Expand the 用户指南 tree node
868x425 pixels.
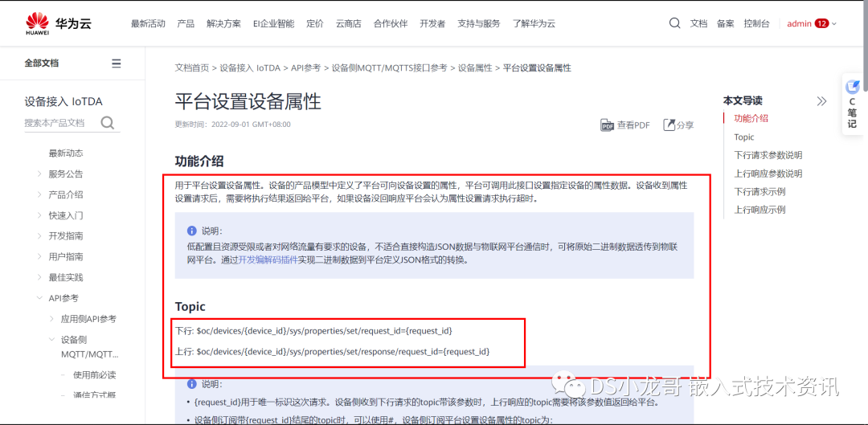pos(39,257)
